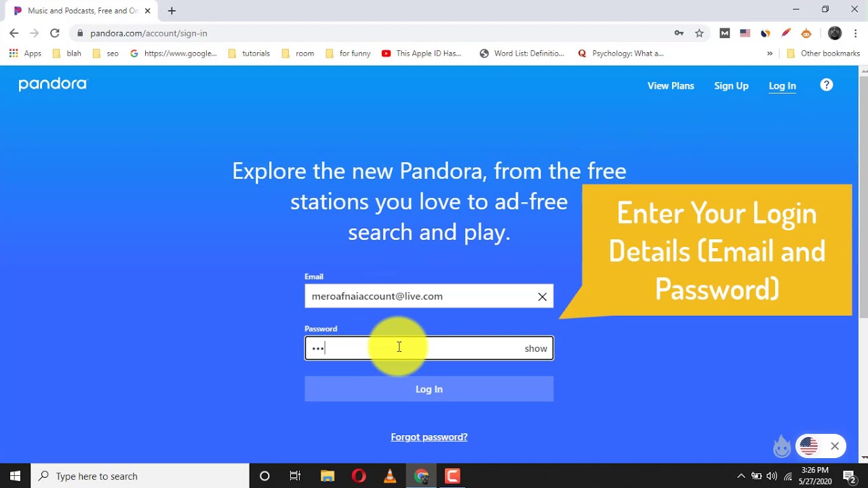
Task: Switch to Chrome in taskbar
Action: [x=421, y=476]
